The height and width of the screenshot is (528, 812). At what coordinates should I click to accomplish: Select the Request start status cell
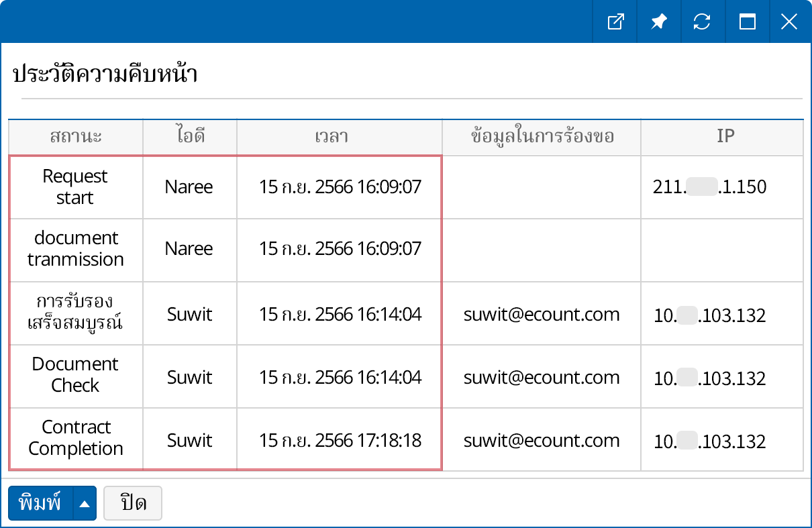(75, 187)
